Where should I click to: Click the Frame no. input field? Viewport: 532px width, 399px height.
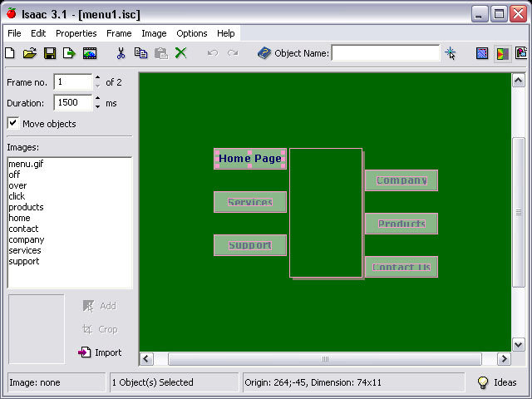pos(73,81)
